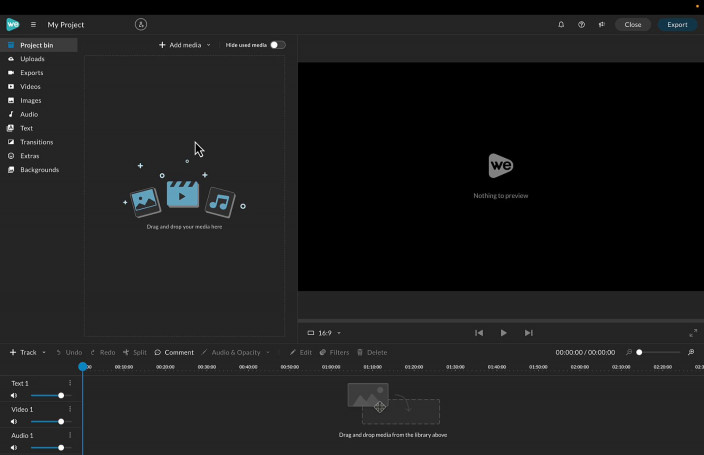Mute the Text 1 track speaker

pos(14,395)
